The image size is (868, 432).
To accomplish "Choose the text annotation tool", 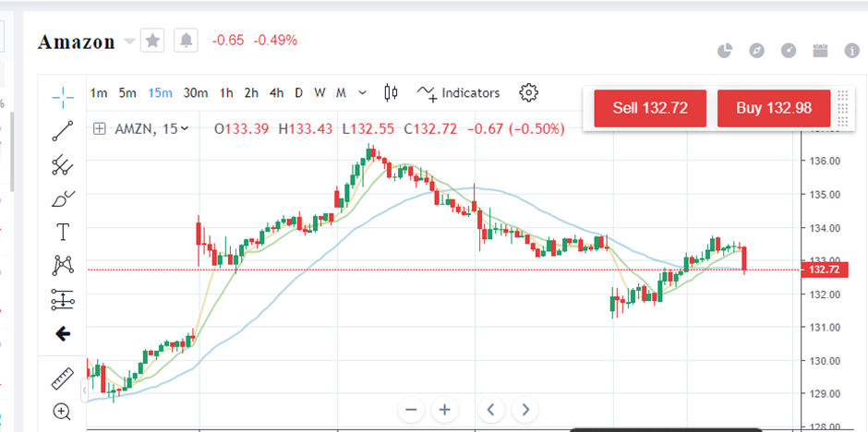I will point(63,232).
